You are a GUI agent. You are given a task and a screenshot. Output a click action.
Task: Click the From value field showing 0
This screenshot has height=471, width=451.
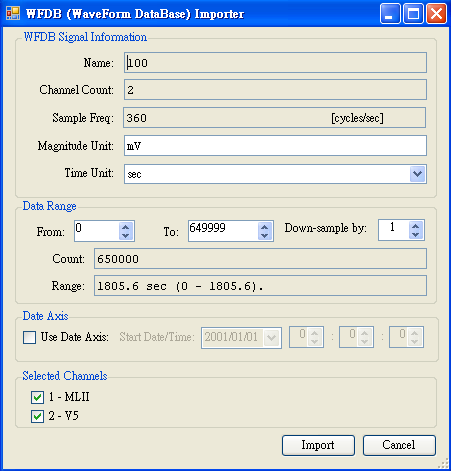coord(97,231)
